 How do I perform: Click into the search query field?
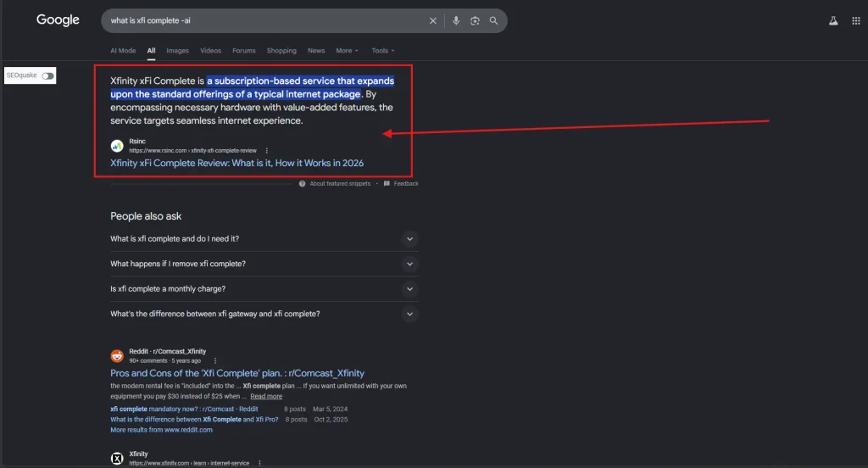pos(265,20)
